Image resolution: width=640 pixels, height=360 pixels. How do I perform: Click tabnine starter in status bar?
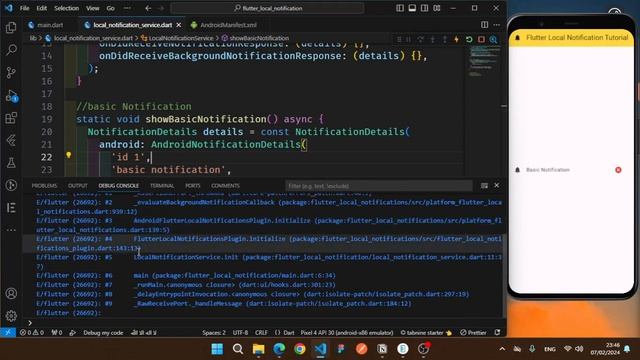[426, 333]
